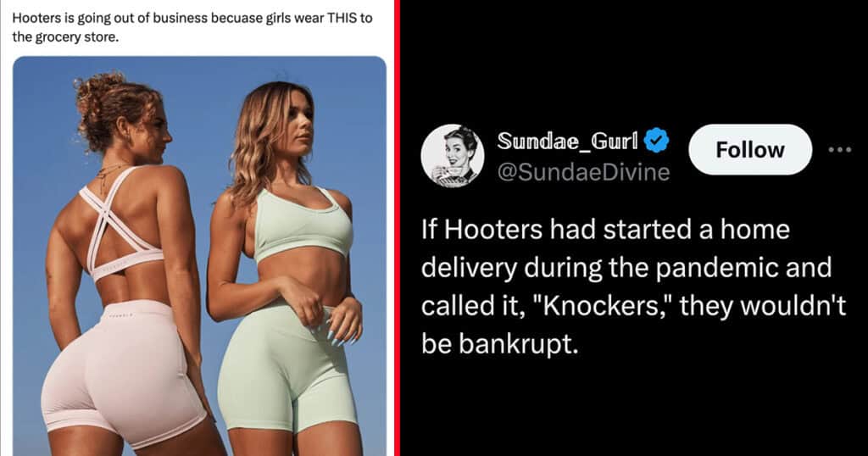Click the capitalized word THIS in the caption
868x456 pixels.
click(x=342, y=18)
